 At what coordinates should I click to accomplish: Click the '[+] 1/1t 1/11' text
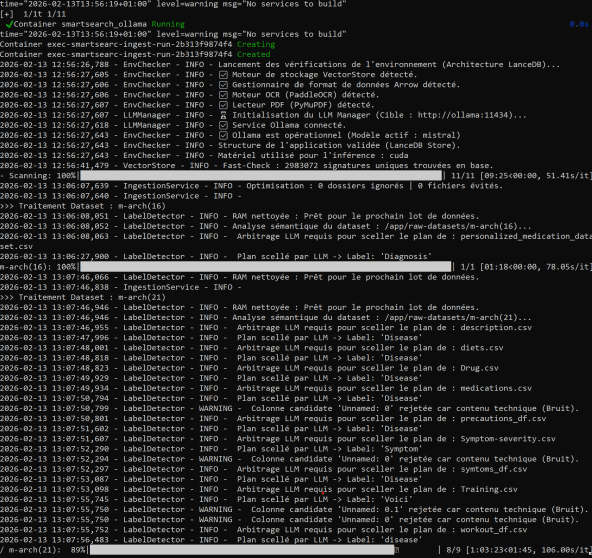[33, 14]
